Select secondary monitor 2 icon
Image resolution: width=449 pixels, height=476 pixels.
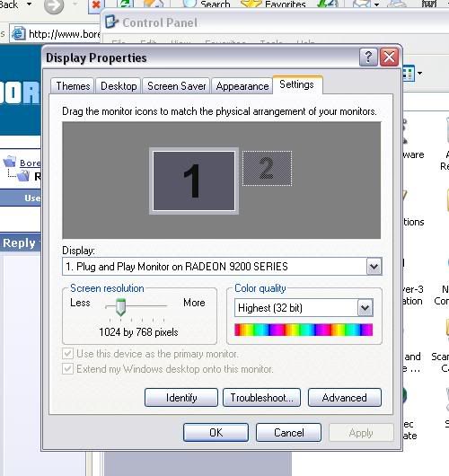coord(267,168)
